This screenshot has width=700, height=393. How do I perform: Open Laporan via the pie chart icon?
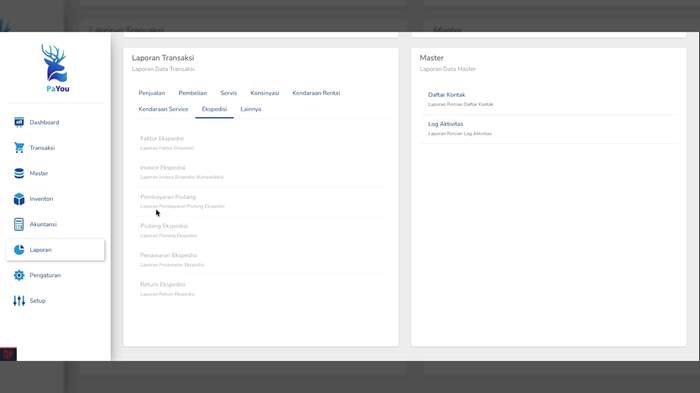tap(19, 250)
